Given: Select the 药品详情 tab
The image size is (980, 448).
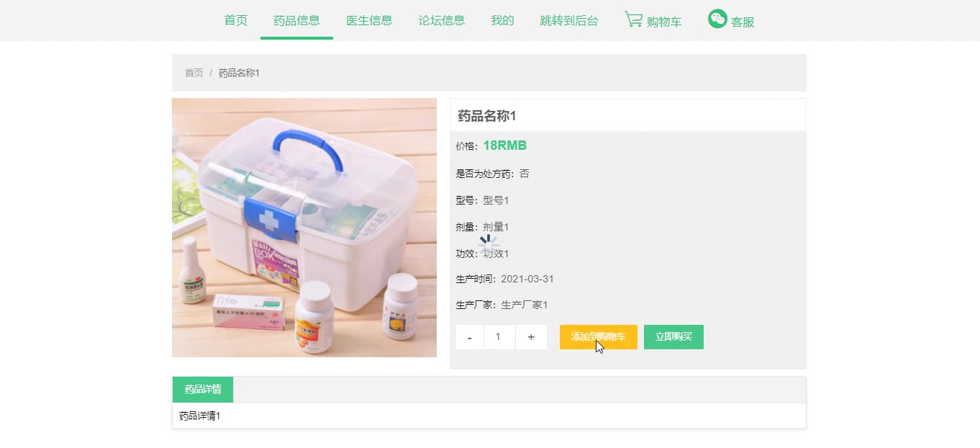Looking at the screenshot, I should pyautogui.click(x=203, y=390).
